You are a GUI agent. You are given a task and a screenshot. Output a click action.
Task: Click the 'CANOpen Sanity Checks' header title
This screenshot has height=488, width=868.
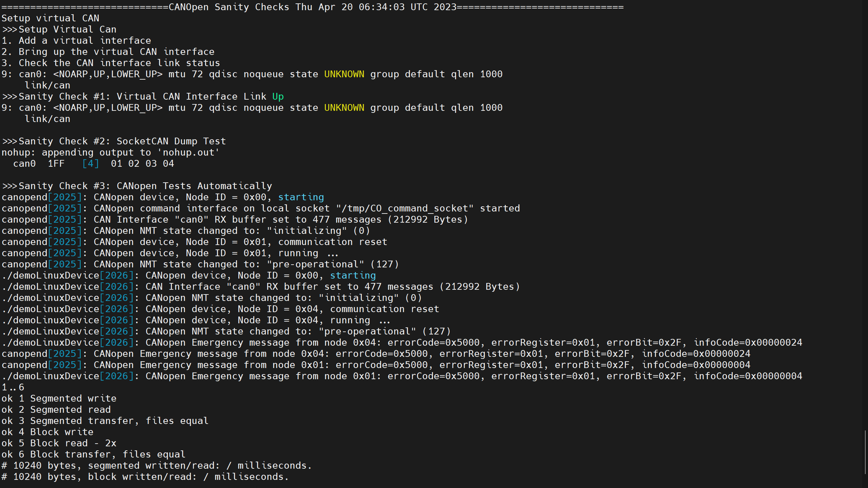229,7
